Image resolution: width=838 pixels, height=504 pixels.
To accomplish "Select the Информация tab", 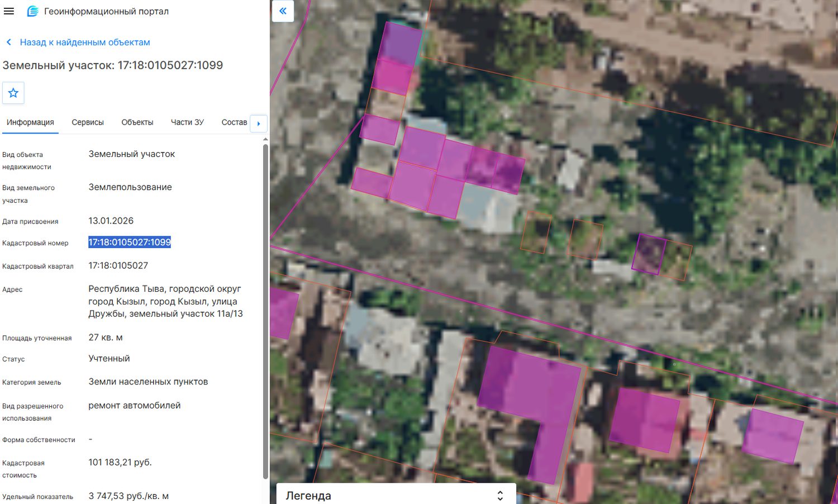I will pos(30,122).
